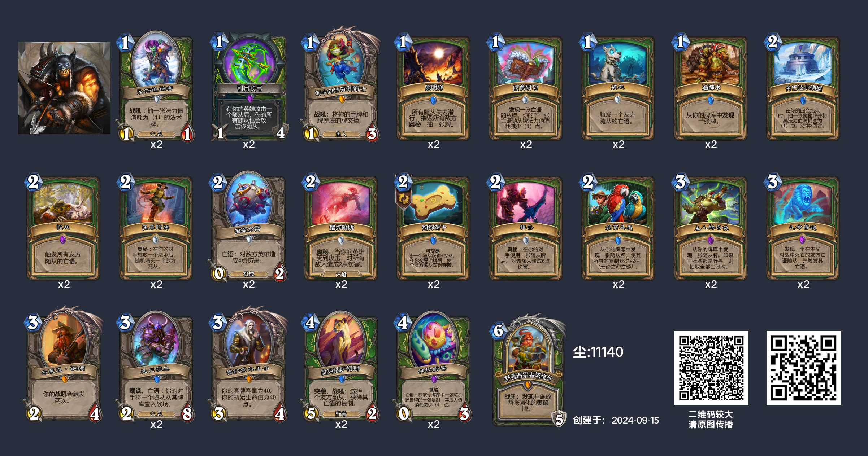This screenshot has height=456, width=868.
Task: Select the 观赏鸟类 parrot card
Action: [619, 228]
